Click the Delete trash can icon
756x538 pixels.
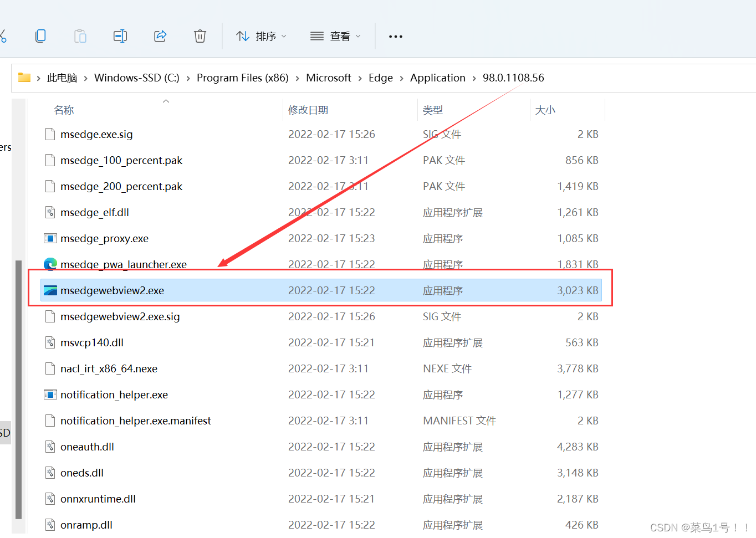point(200,36)
